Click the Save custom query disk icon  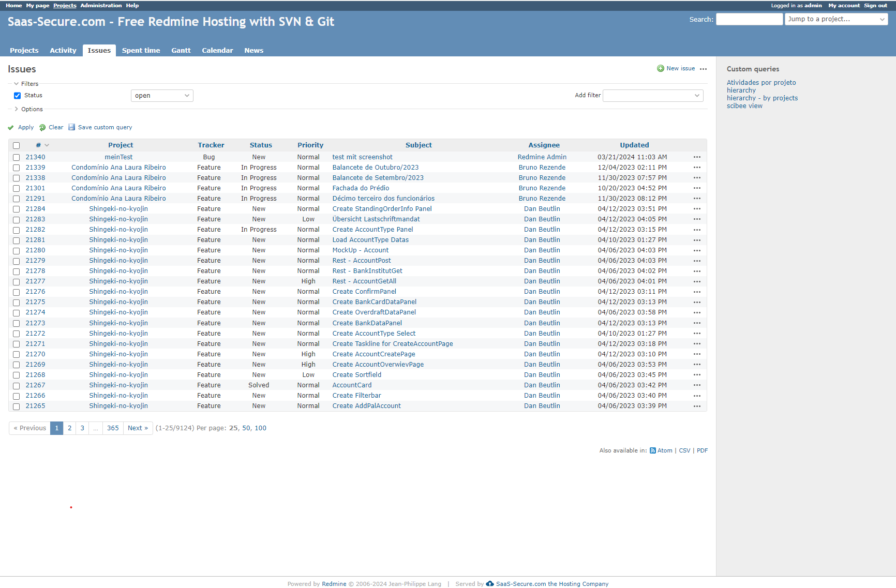(72, 127)
